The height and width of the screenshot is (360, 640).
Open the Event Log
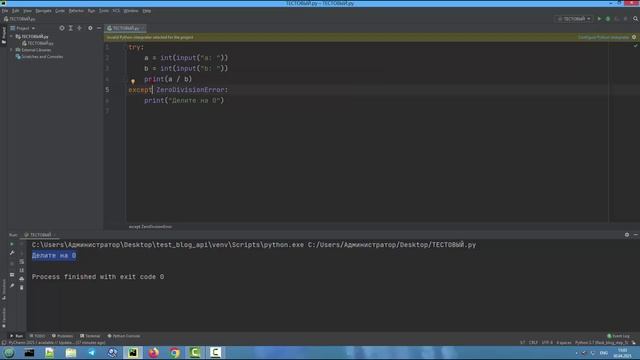pyautogui.click(x=619, y=336)
